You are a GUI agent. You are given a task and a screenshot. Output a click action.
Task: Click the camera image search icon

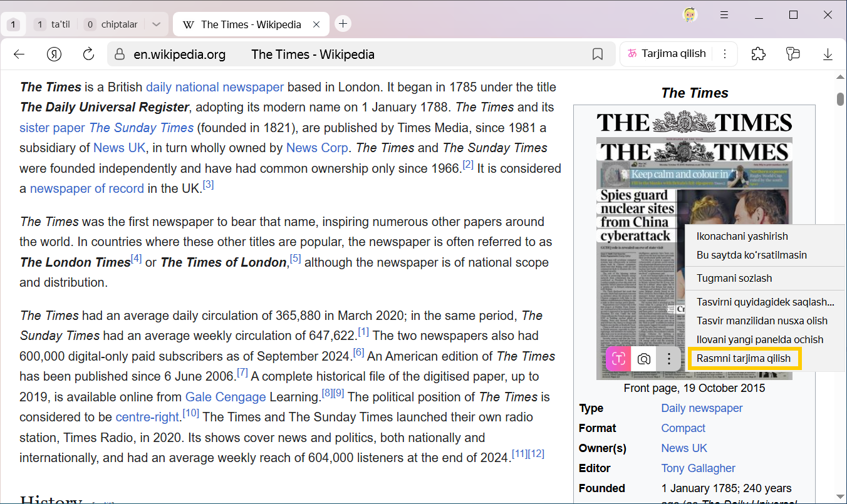click(643, 359)
